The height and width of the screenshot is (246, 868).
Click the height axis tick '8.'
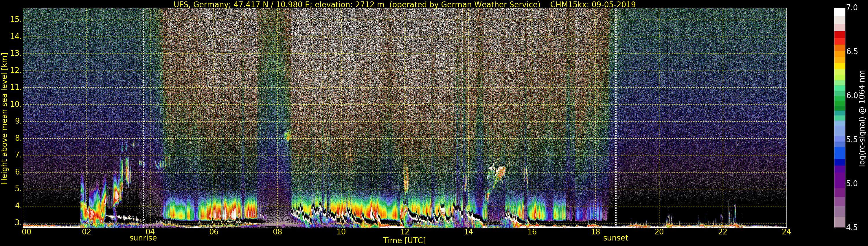coord(18,138)
